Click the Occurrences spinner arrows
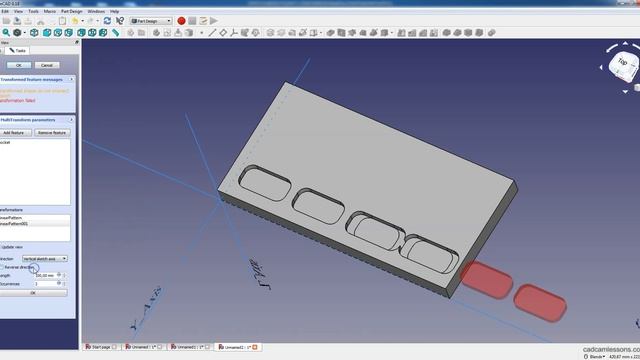 64,284
